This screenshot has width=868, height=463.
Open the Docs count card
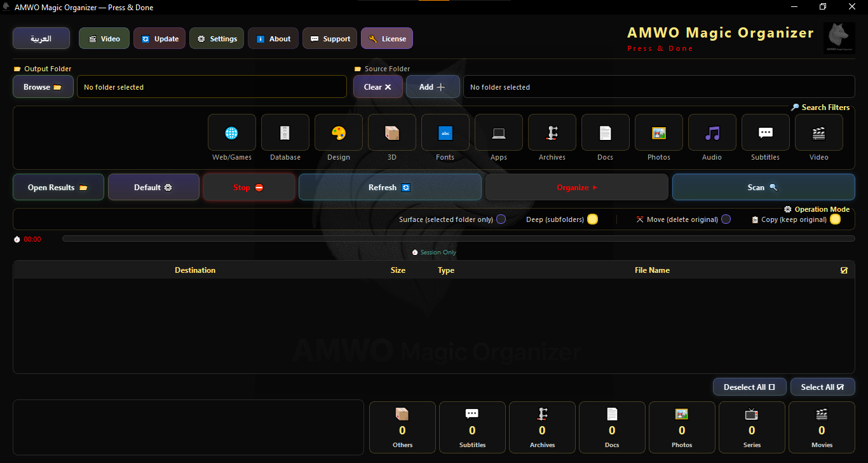coord(612,427)
